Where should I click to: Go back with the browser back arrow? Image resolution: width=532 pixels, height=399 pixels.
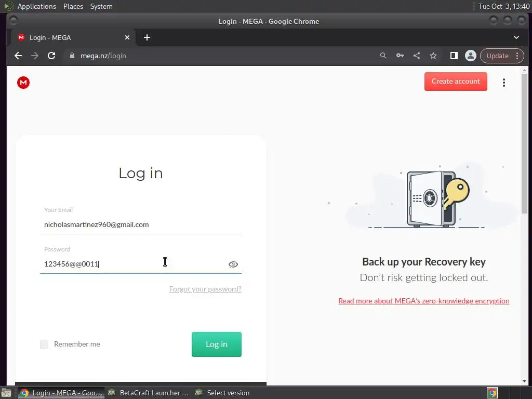(18, 56)
